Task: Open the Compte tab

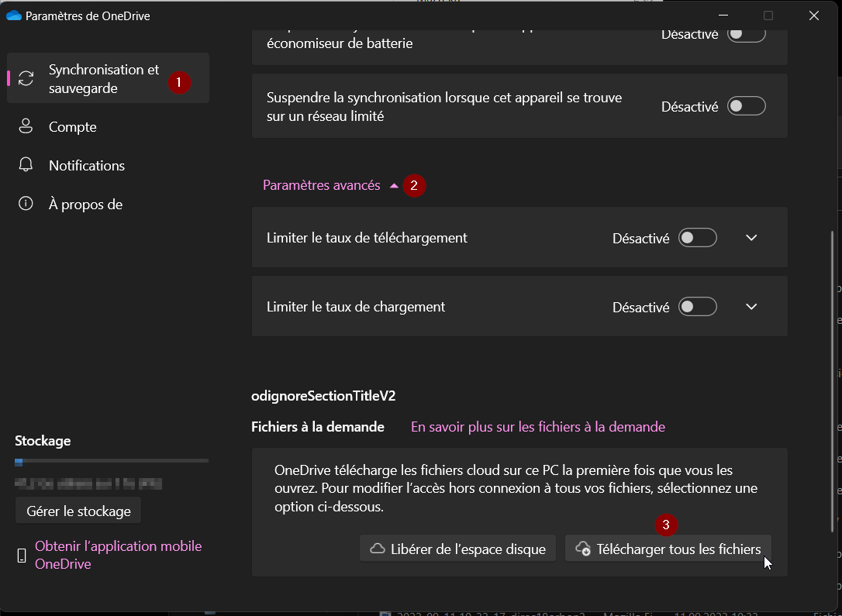Action: 72,127
